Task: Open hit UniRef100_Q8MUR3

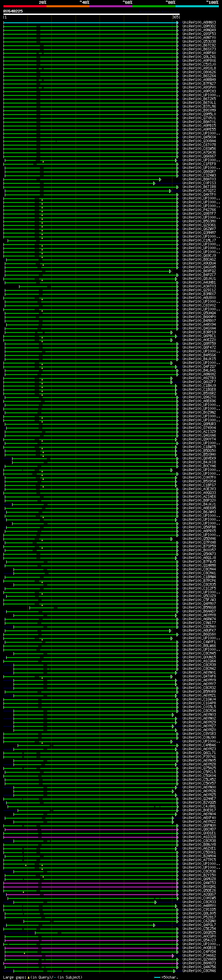Action: 199,424
